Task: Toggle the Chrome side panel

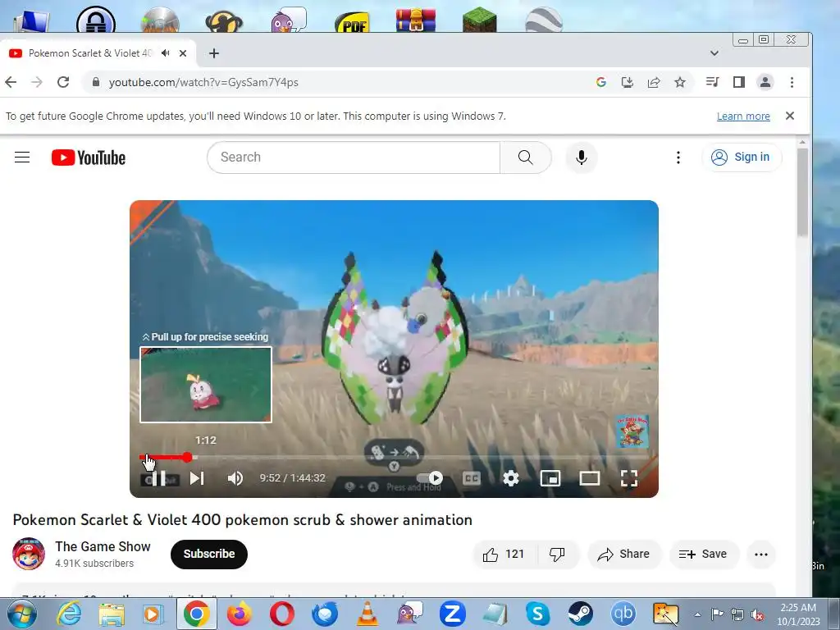Action: tap(739, 82)
